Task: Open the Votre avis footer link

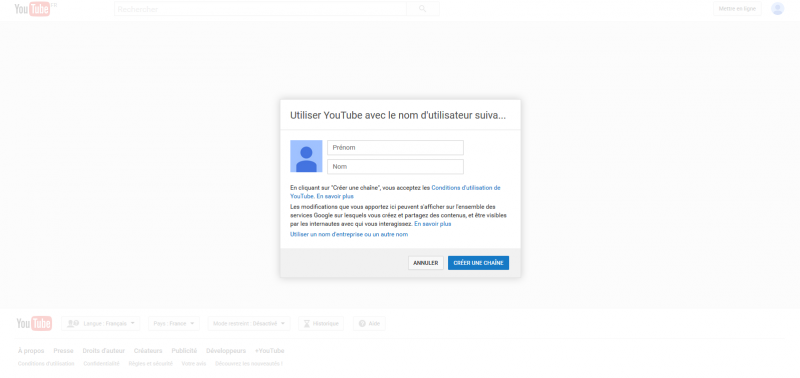Action: tap(194, 364)
